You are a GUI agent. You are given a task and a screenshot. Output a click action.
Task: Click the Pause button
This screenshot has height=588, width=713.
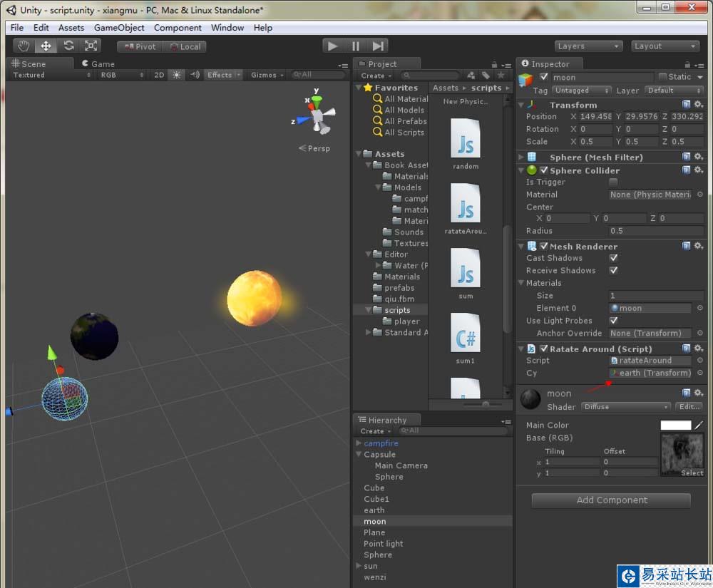tap(356, 46)
